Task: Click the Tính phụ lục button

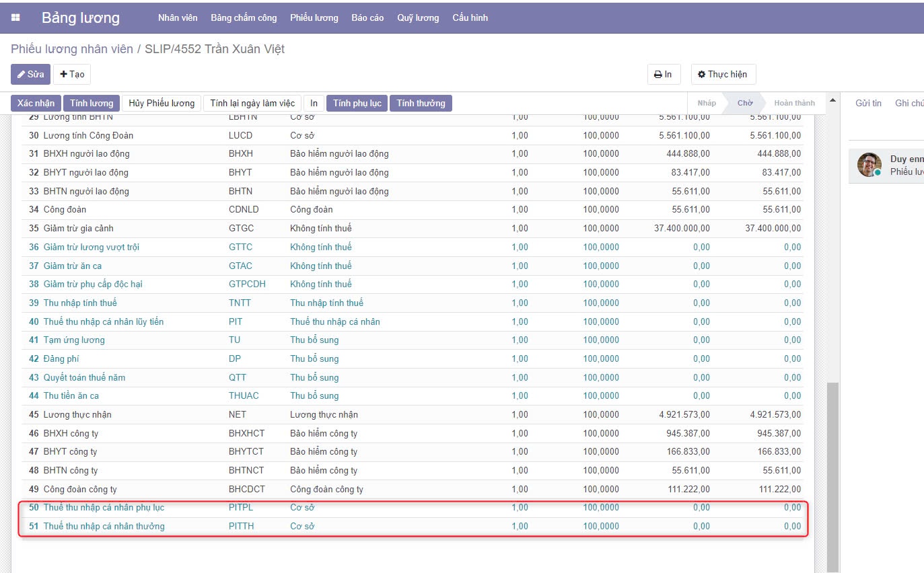Action: pos(357,103)
